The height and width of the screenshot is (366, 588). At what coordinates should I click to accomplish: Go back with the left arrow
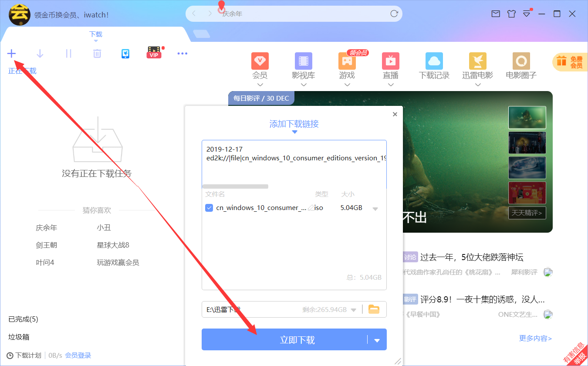[x=194, y=14]
